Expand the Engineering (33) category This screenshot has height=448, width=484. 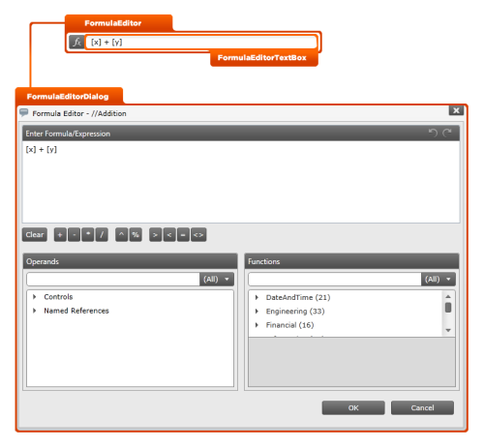click(x=257, y=312)
